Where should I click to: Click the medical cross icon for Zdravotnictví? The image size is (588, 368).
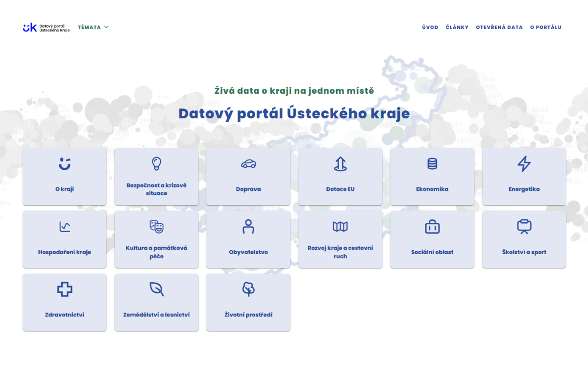pos(64,289)
